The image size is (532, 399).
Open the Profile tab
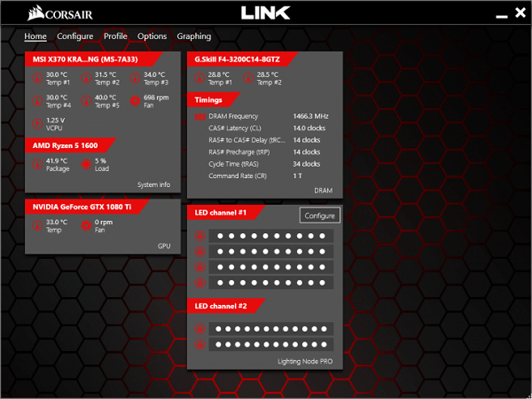pos(115,36)
